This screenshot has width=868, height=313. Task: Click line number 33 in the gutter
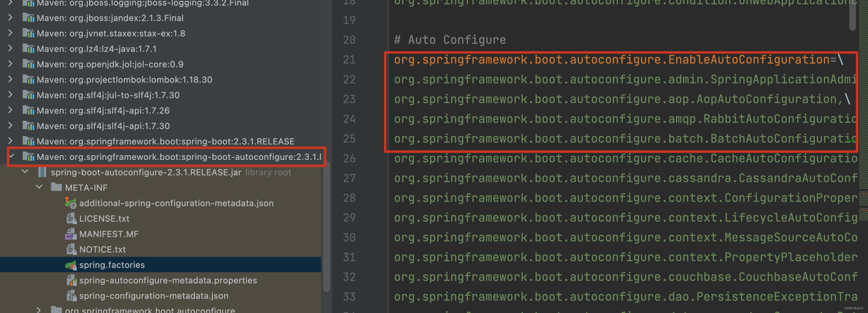pos(349,297)
